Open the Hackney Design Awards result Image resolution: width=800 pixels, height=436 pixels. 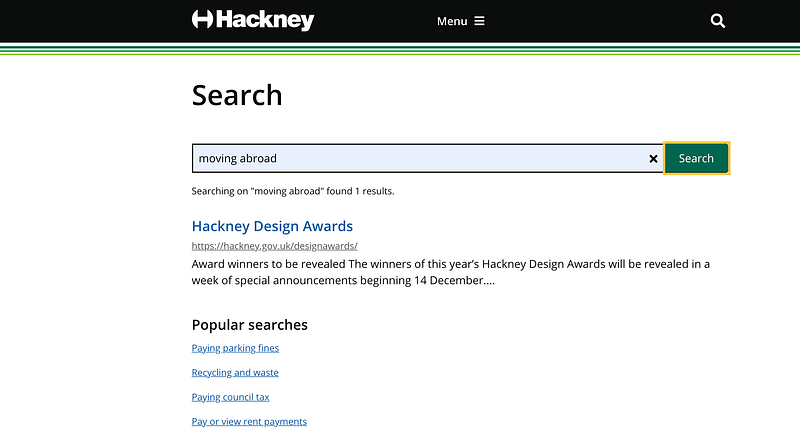coord(272,226)
